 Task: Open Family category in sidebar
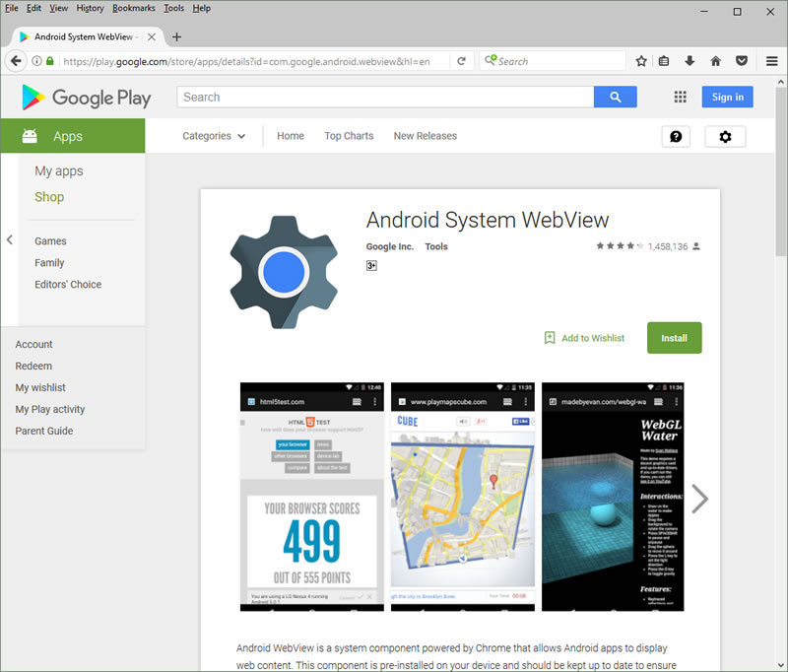click(49, 262)
